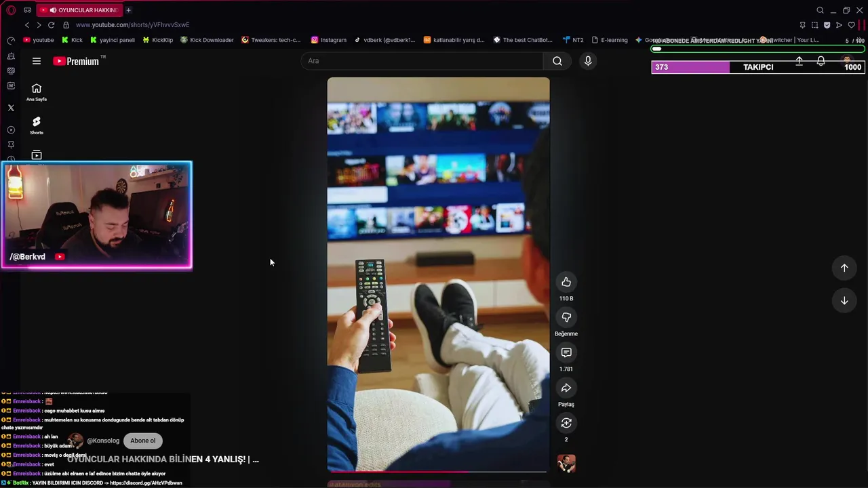868x488 pixels.
Task: Select 'Ana Sayfa' in YouTube sidebar
Action: 37,92
